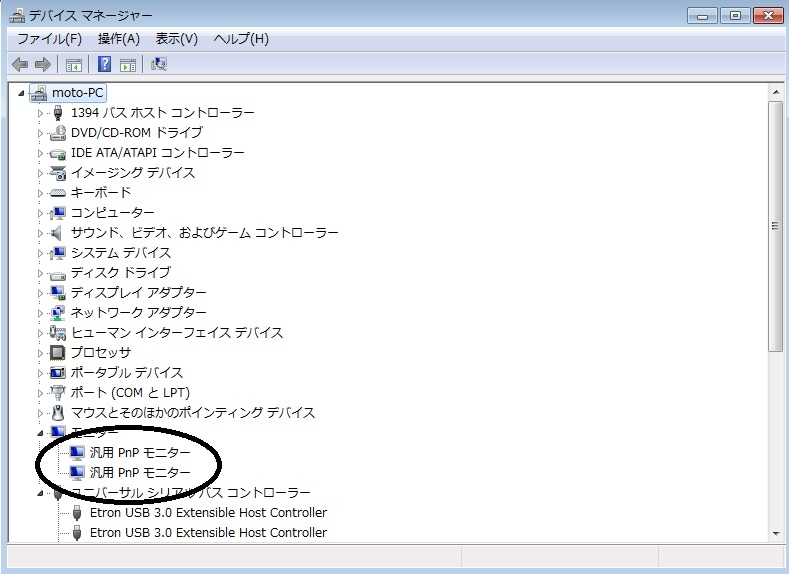Screen dimensions: 789x574
Task: Click the mouse icon for マウスとそのほかのポインティング デバイス
Action: (58, 413)
